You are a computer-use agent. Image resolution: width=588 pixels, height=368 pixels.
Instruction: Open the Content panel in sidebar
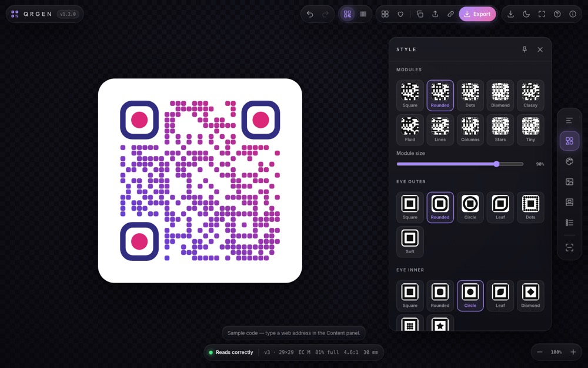click(569, 121)
